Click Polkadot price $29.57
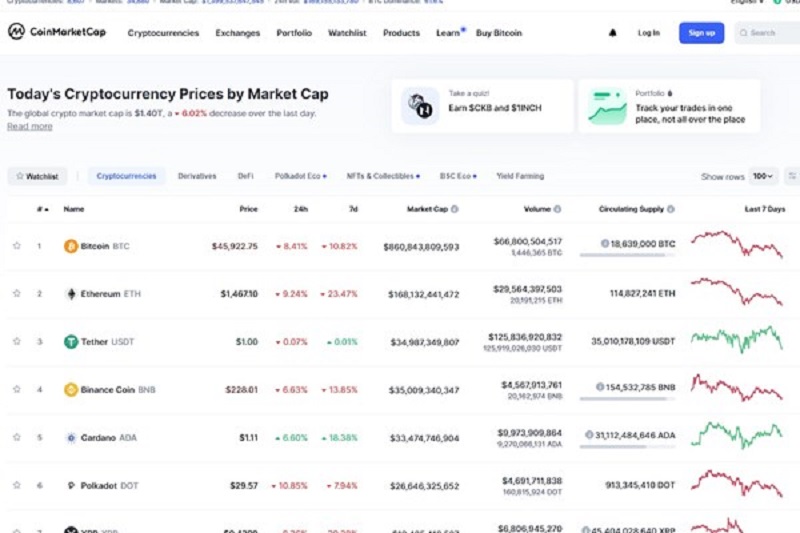Viewport: 800px width, 533px height. pyautogui.click(x=244, y=486)
